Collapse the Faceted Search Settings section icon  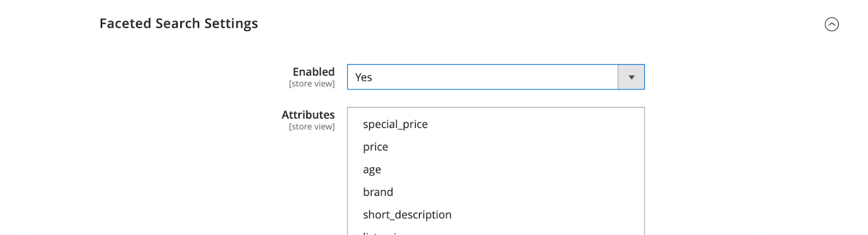tap(831, 24)
